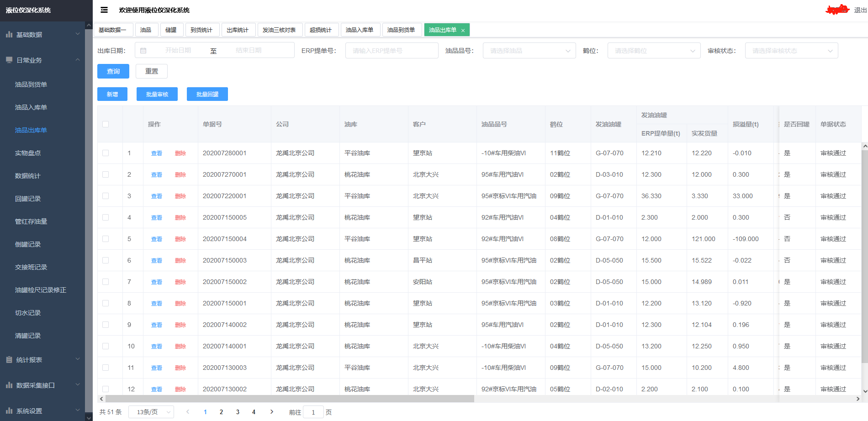Switch to the 储罐 tab

click(171, 30)
